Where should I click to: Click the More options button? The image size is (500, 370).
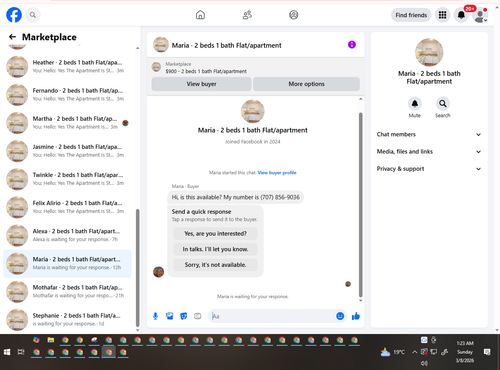coord(306,84)
